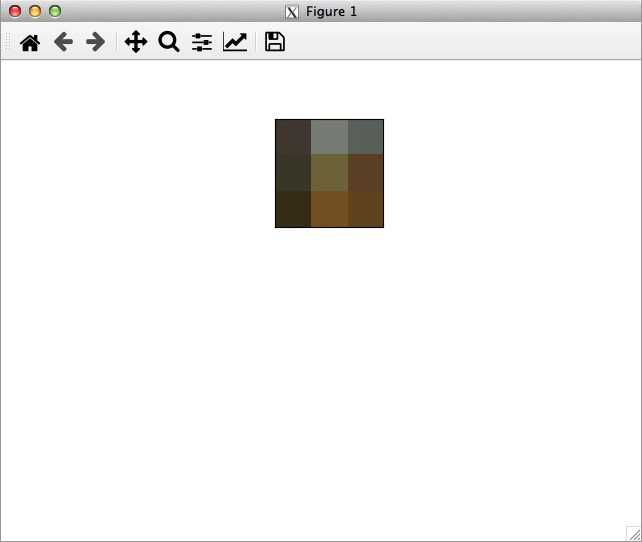Viewport: 642px width, 542px height.
Task: Close the Figure 1 window
Action: pyautogui.click(x=15, y=11)
